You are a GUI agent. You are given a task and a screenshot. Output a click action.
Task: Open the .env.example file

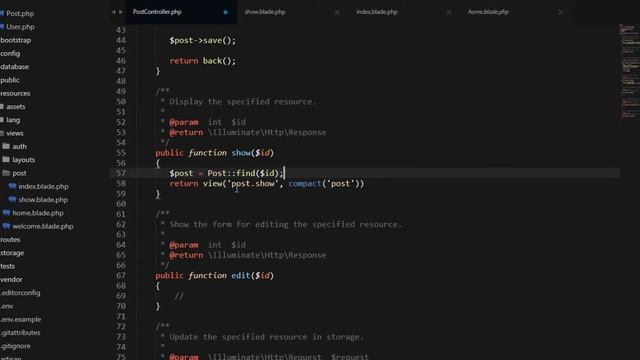click(x=20, y=319)
